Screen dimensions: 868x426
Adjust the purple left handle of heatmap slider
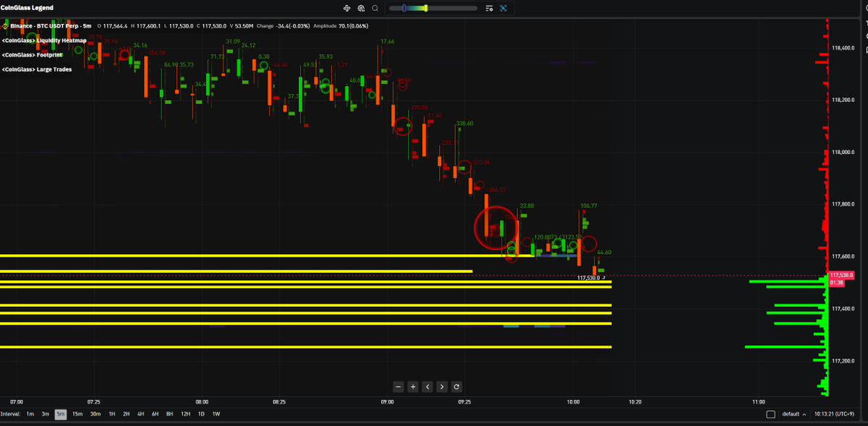(404, 8)
